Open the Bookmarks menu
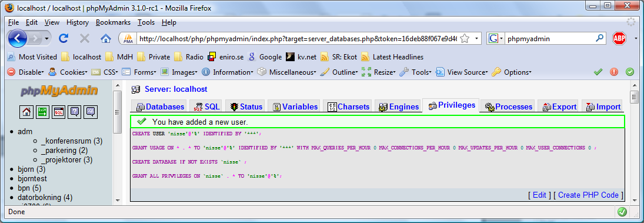This screenshot has height=223, width=644. [x=113, y=22]
